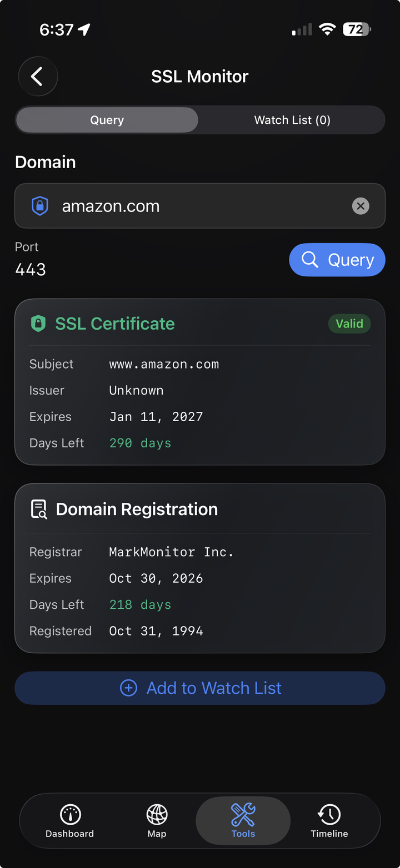Image resolution: width=400 pixels, height=868 pixels.
Task: Tap the cellular signal bars
Action: (x=302, y=29)
